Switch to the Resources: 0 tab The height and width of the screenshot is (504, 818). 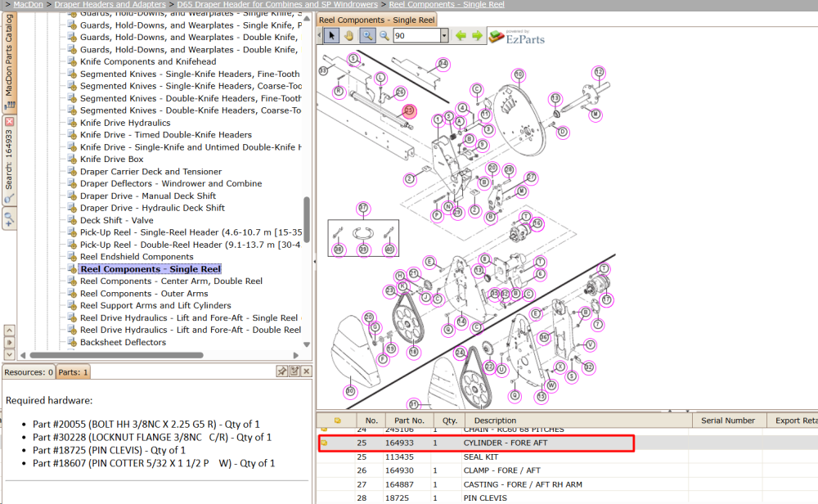28,372
